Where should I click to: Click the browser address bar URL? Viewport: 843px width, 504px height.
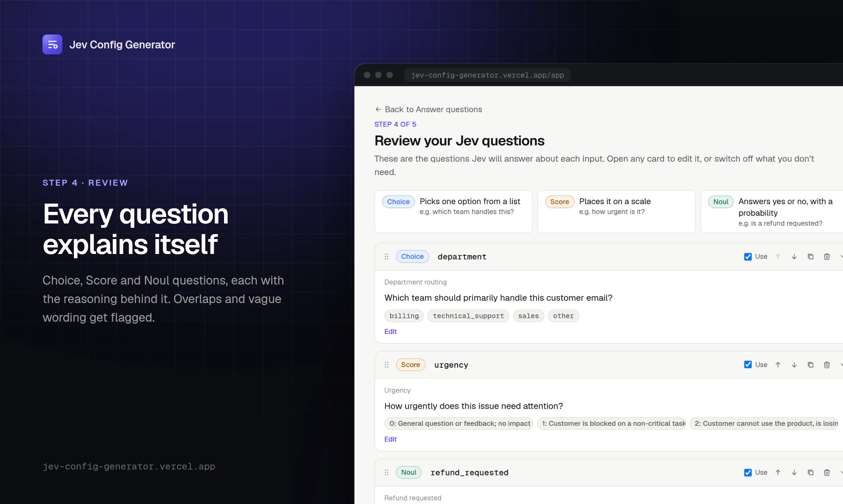(x=488, y=75)
